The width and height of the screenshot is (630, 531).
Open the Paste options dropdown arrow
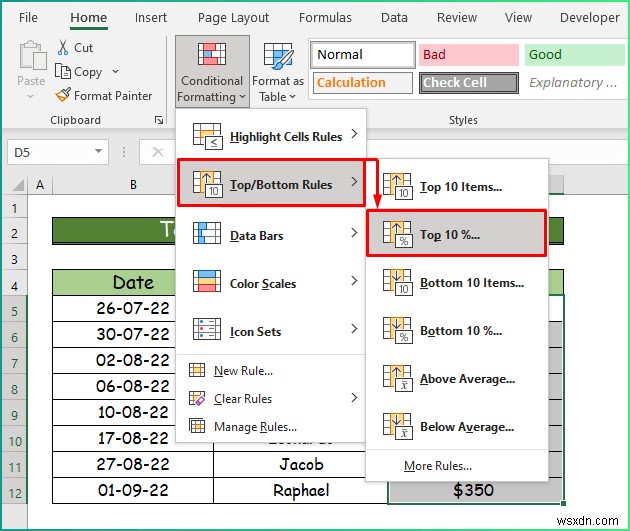[31, 96]
